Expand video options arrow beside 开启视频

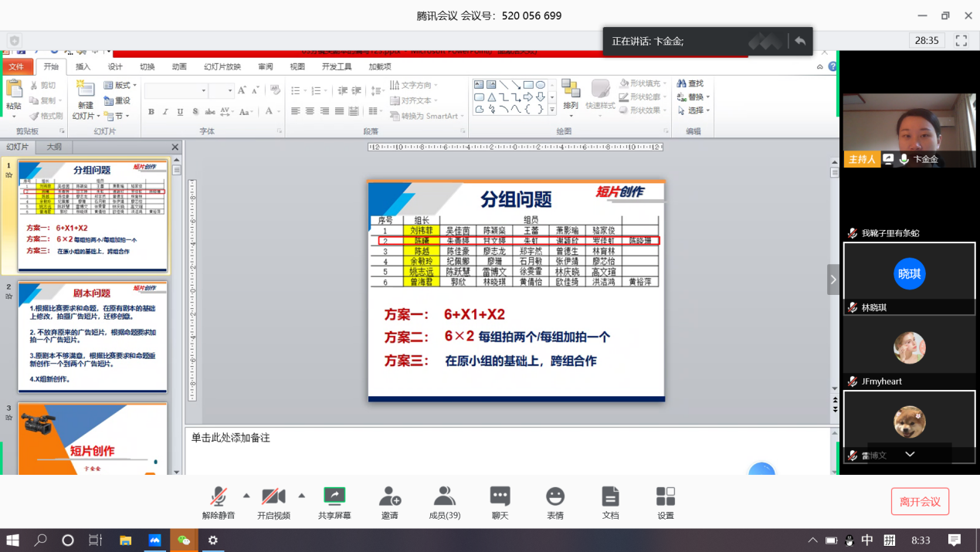pyautogui.click(x=301, y=496)
